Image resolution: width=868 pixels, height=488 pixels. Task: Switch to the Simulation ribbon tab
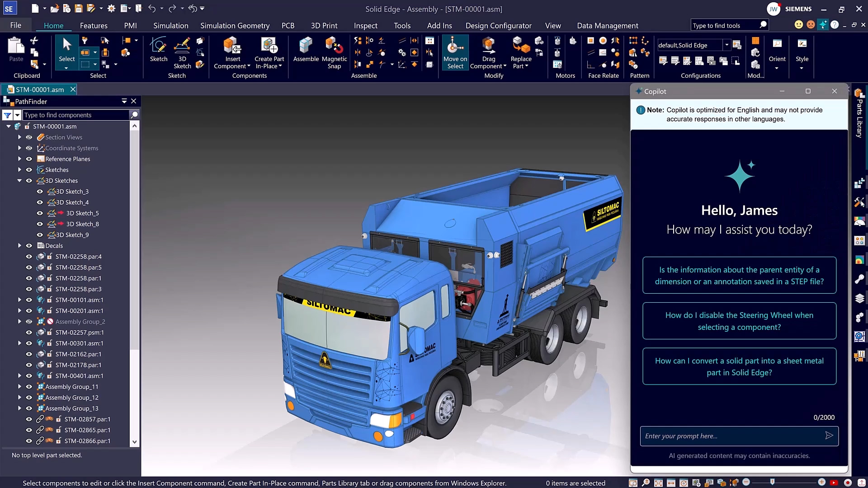click(170, 25)
